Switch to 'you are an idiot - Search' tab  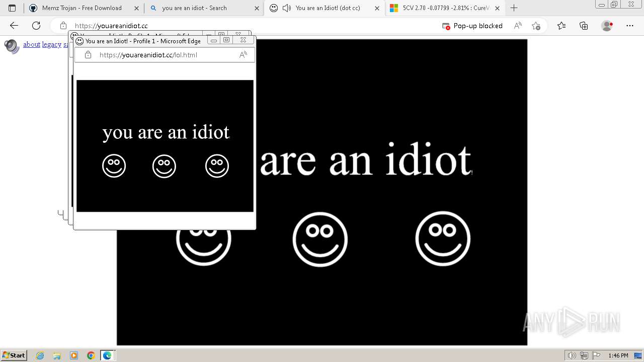(204, 8)
